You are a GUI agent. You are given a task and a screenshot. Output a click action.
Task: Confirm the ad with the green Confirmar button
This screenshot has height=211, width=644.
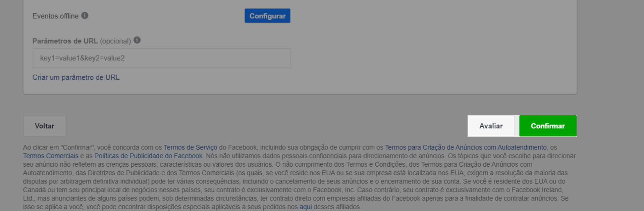click(548, 126)
